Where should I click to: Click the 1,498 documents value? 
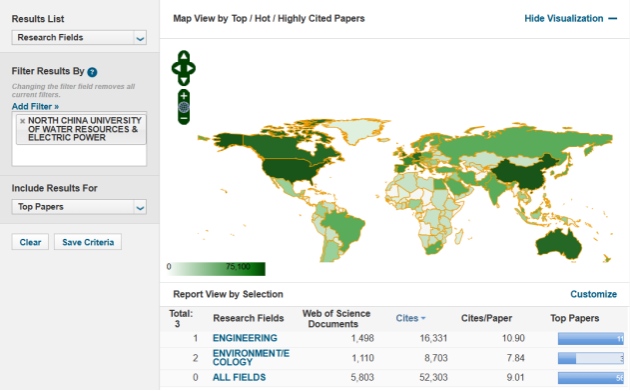pos(362,338)
